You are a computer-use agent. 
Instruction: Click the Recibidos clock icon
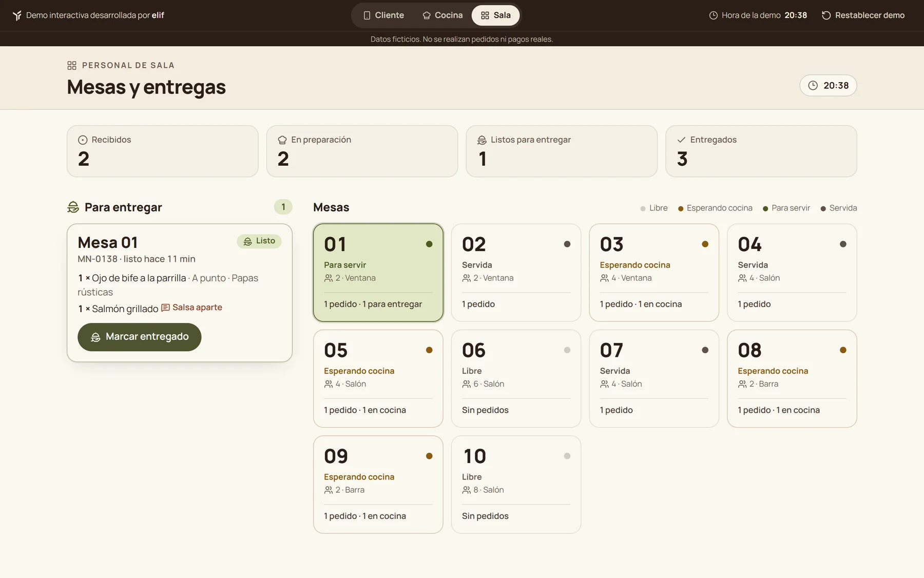[83, 140]
